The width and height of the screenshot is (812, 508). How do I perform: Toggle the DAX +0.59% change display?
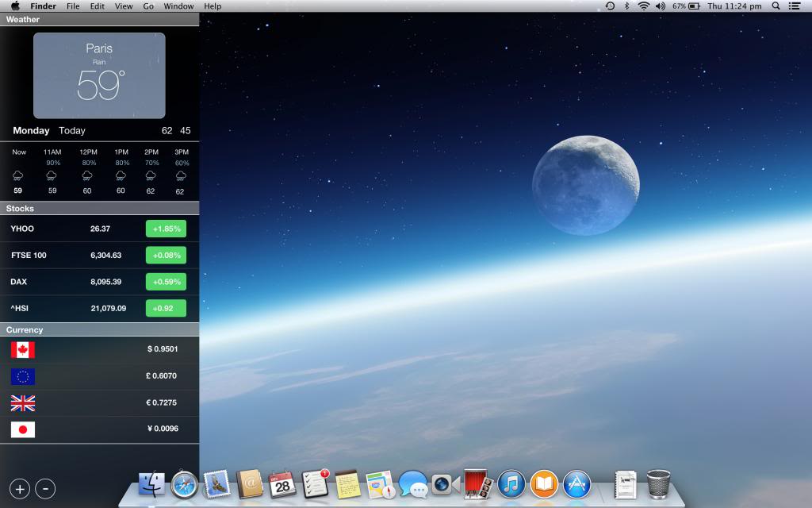[166, 281]
